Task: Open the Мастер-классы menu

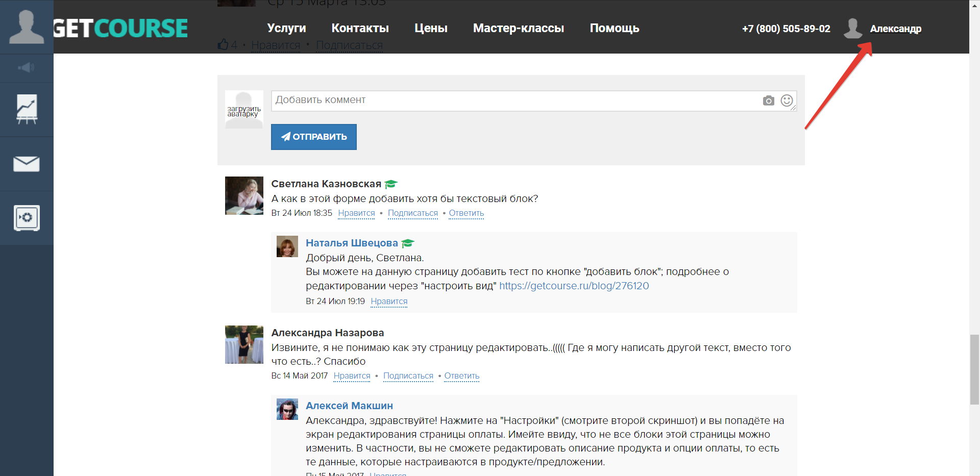Action: click(x=518, y=29)
